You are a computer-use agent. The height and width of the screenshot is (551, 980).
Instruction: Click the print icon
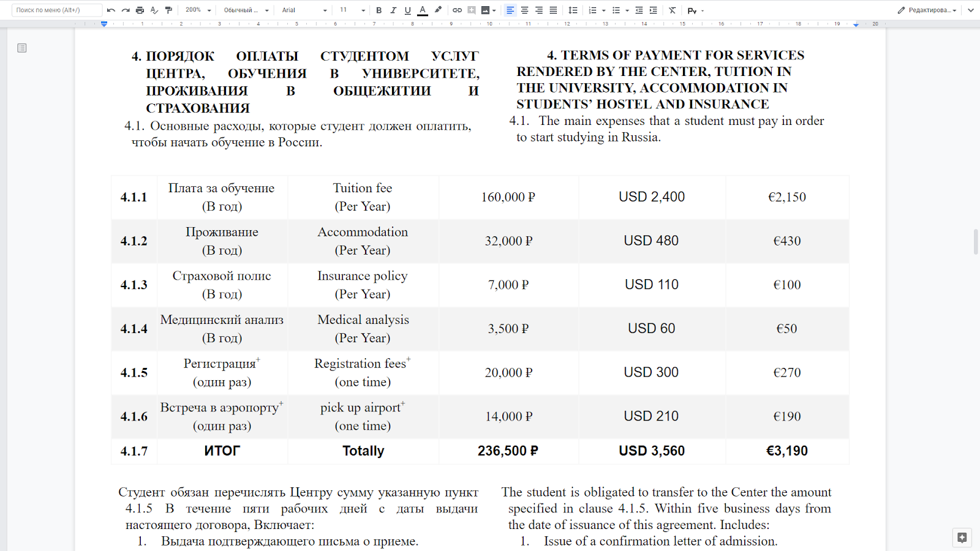pyautogui.click(x=140, y=10)
